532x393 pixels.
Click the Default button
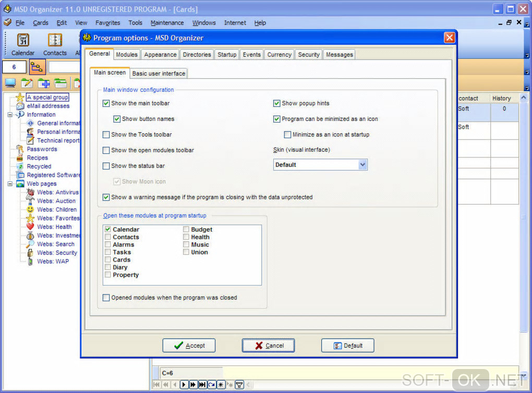pyautogui.click(x=348, y=346)
